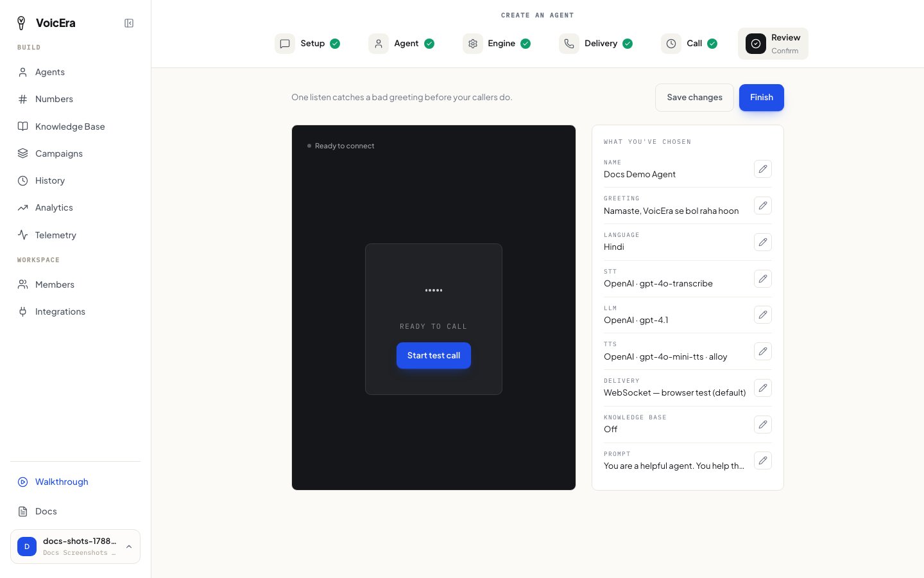Edit the Prompt pencil icon

763,460
